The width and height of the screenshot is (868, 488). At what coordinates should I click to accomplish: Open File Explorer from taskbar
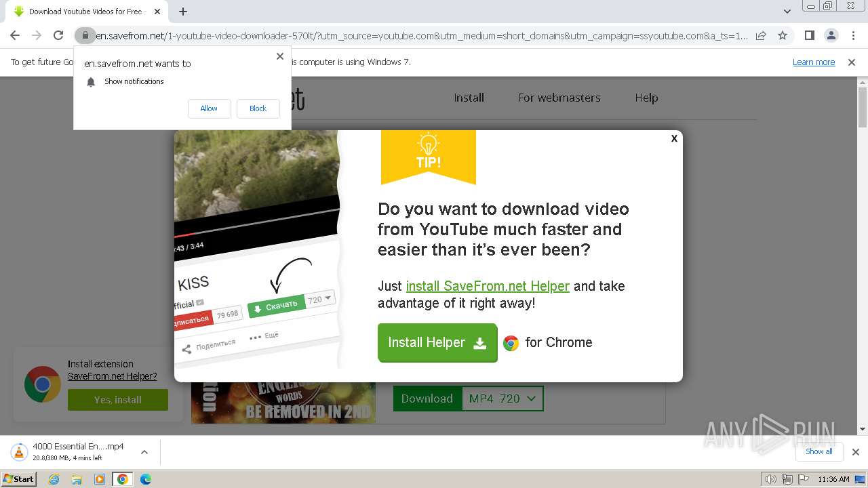tap(77, 479)
